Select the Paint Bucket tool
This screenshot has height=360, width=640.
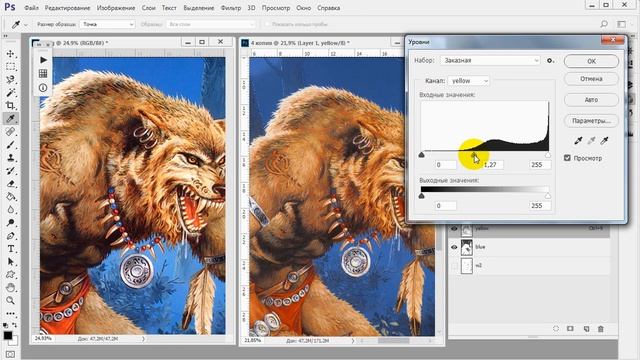11,197
